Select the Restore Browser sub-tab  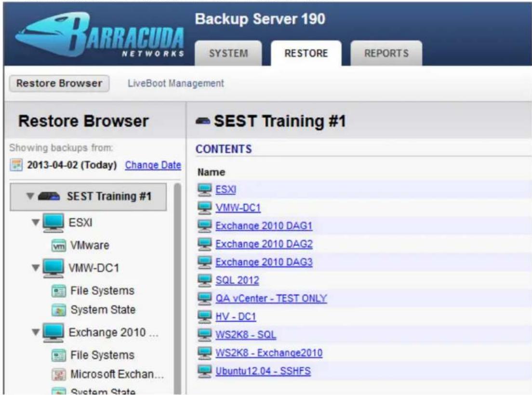pyautogui.click(x=59, y=83)
